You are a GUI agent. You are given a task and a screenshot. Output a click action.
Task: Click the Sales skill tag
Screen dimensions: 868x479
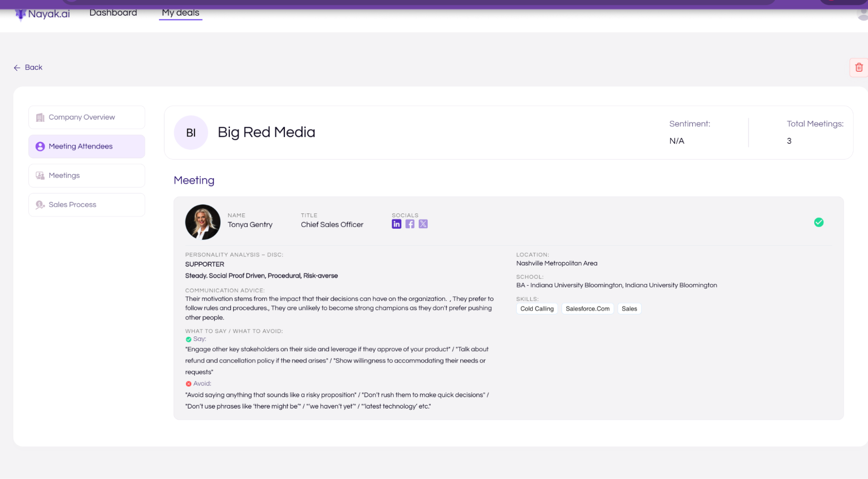[629, 309]
